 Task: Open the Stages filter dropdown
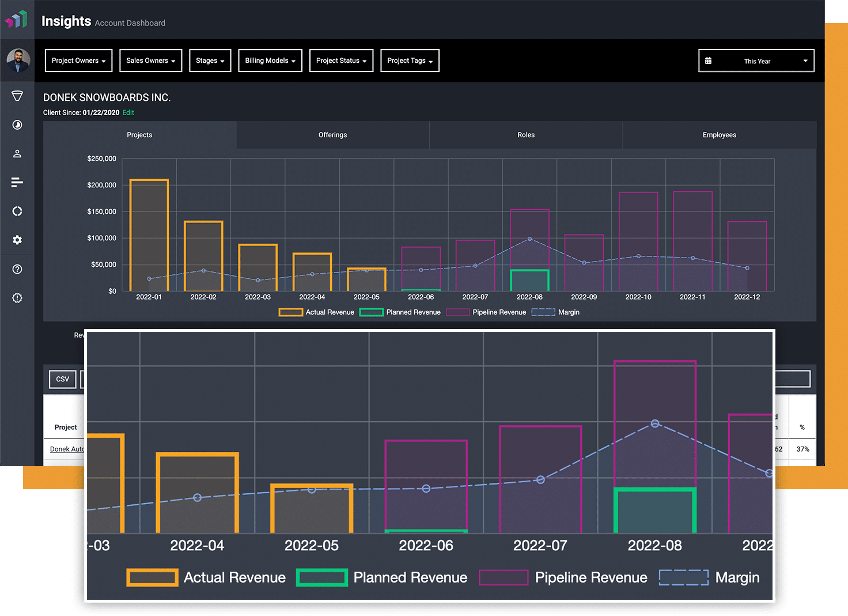click(210, 61)
